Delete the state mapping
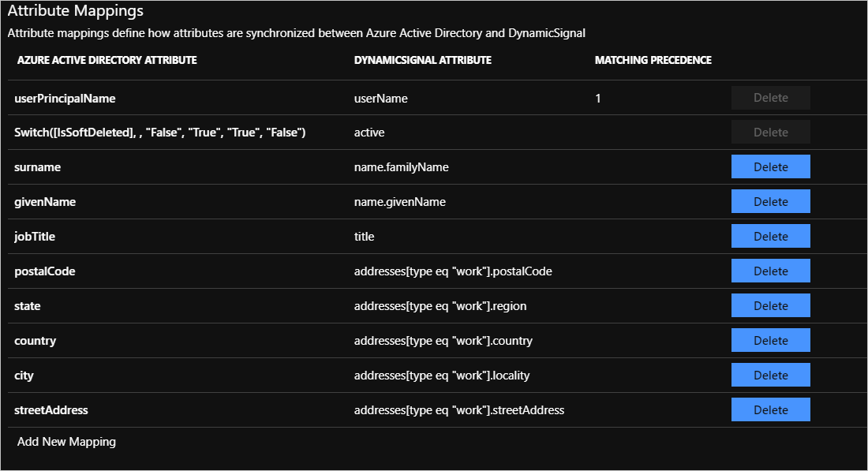The image size is (868, 471). pos(771,305)
